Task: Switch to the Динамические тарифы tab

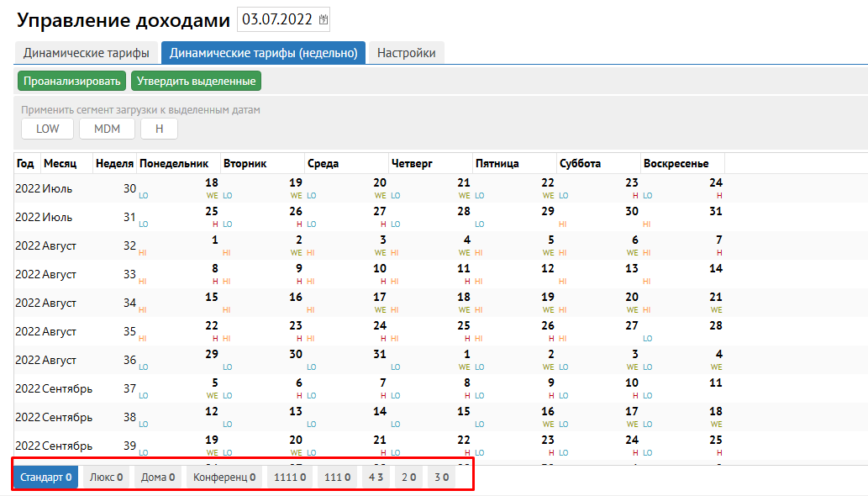Action: (87, 53)
